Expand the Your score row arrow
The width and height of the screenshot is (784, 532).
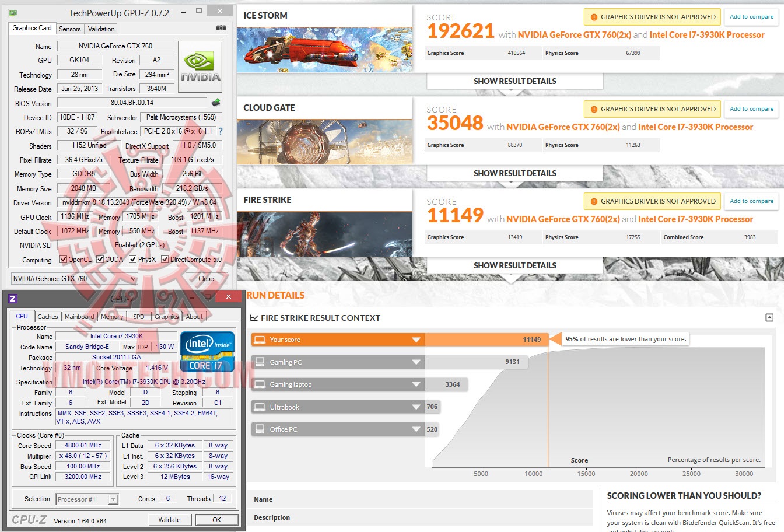tap(416, 340)
